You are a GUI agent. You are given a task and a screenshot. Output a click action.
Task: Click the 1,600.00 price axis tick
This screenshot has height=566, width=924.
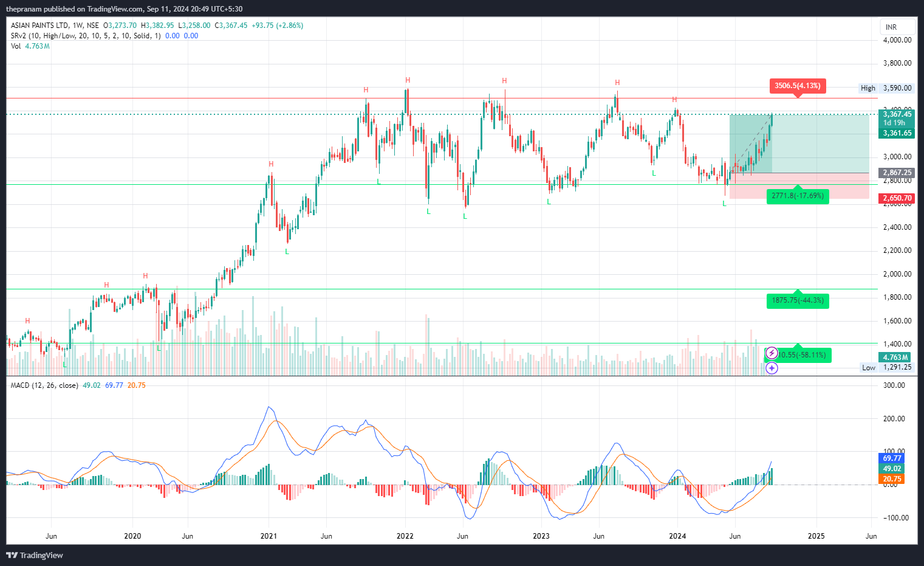pos(897,321)
